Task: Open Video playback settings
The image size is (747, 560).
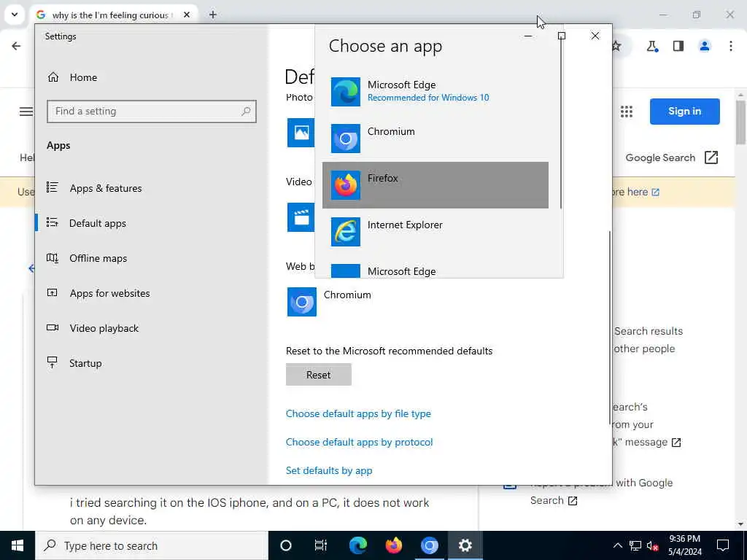Action: click(x=93, y=328)
